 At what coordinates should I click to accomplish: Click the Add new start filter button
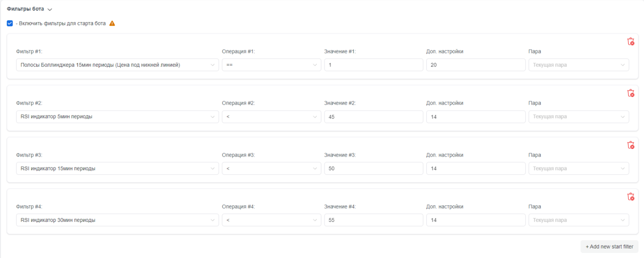(x=609, y=247)
